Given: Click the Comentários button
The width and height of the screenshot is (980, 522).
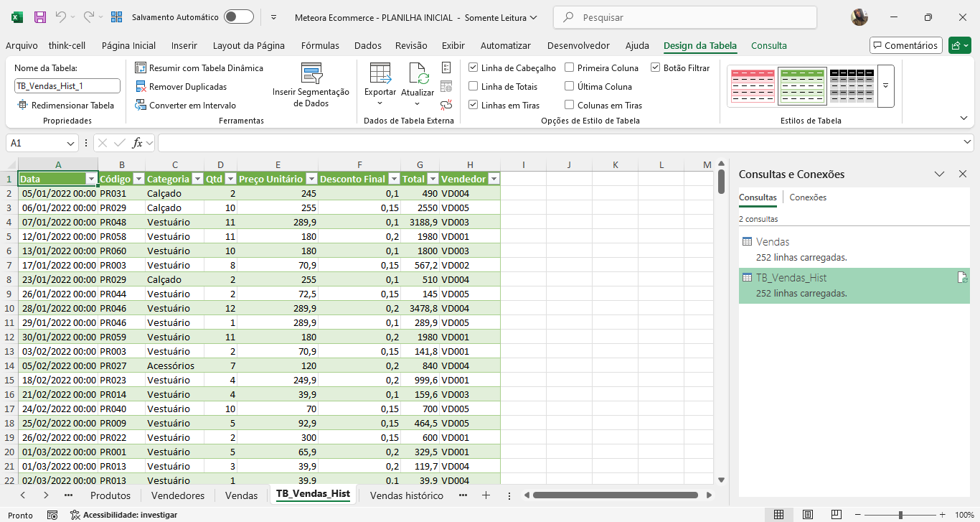Looking at the screenshot, I should click(x=905, y=45).
